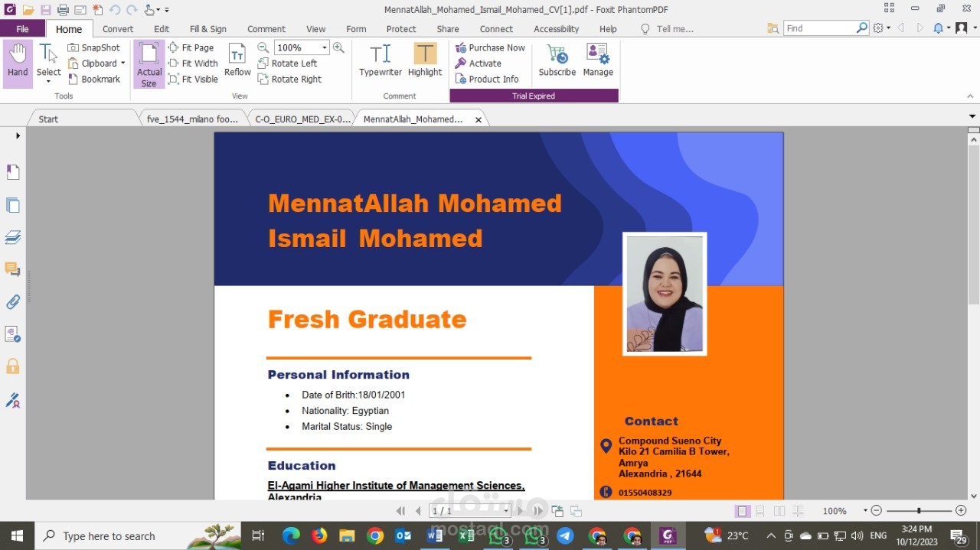Click the Undo arrow
The height and width of the screenshot is (550, 980).
pyautogui.click(x=114, y=10)
